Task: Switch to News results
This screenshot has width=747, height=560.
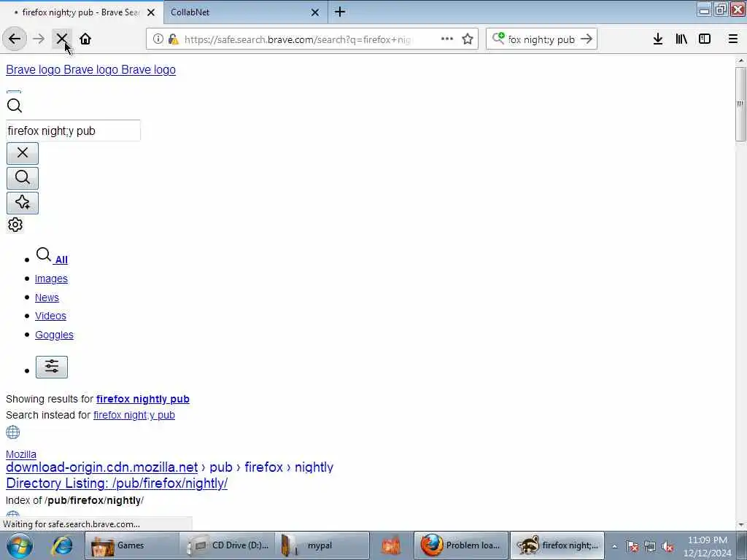Action: (x=47, y=297)
